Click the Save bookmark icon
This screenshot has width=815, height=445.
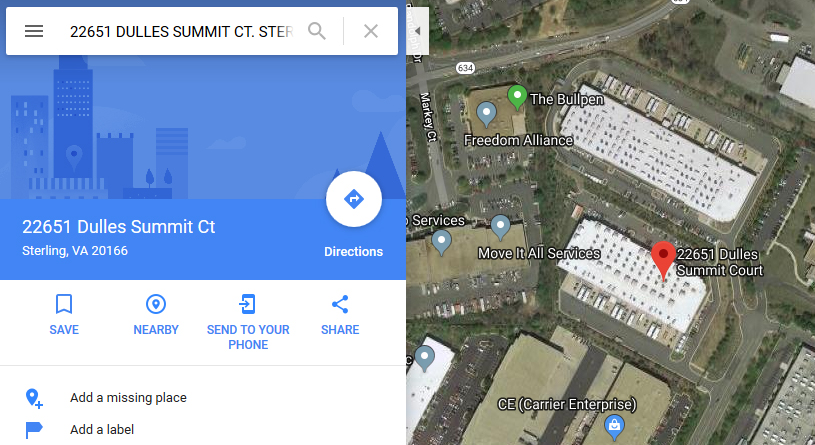[64, 304]
